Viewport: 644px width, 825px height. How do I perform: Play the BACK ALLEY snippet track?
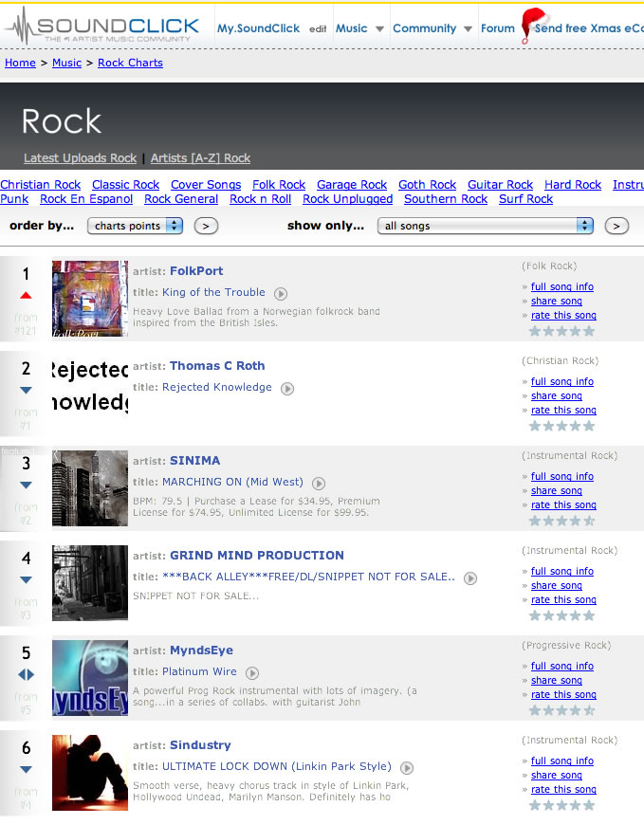tap(470, 578)
